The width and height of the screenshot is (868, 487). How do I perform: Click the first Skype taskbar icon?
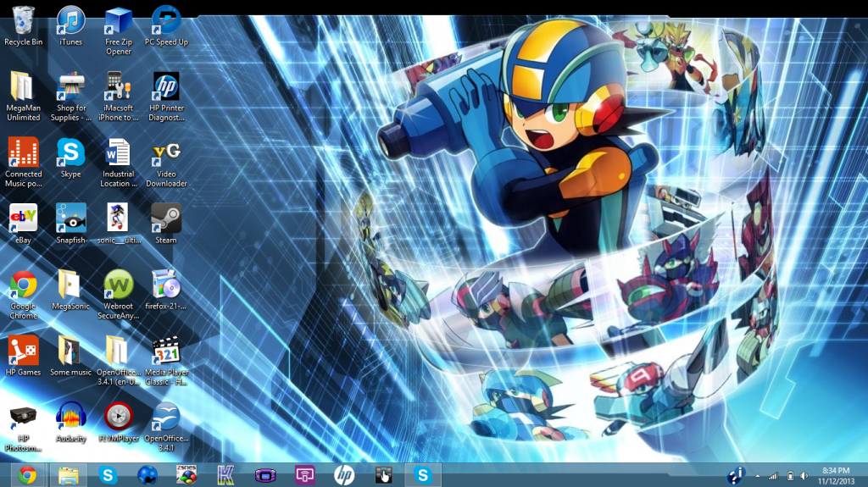[108, 475]
